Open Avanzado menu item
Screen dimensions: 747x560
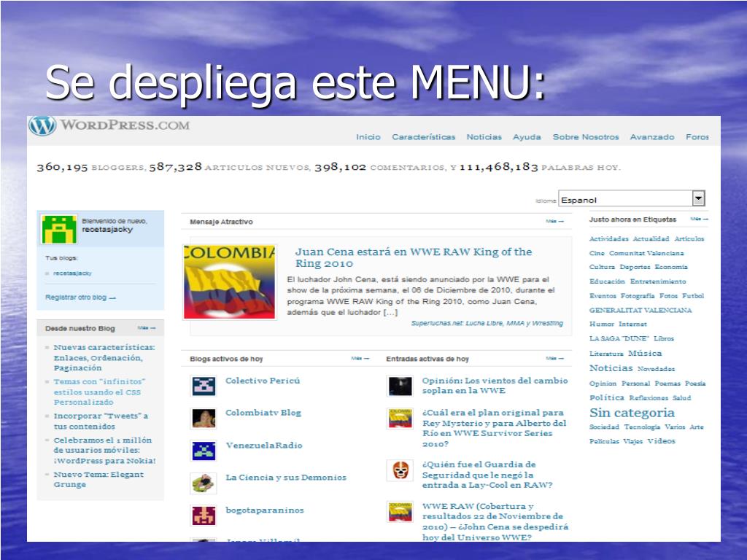652,137
